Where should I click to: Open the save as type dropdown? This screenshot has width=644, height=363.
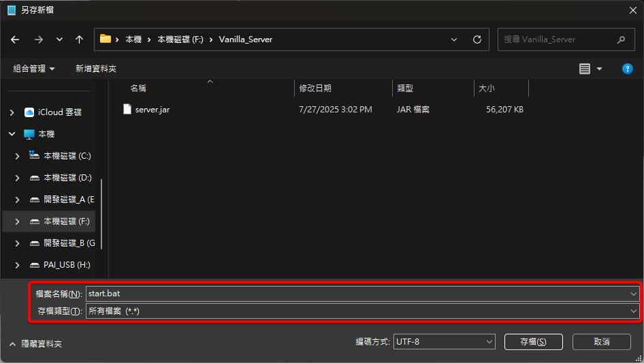361,311
